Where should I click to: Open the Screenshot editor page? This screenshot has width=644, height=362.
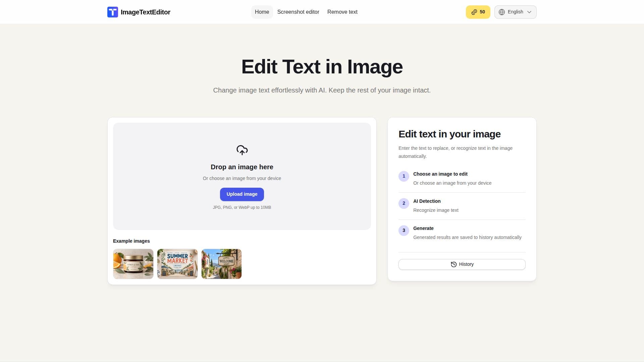[298, 12]
